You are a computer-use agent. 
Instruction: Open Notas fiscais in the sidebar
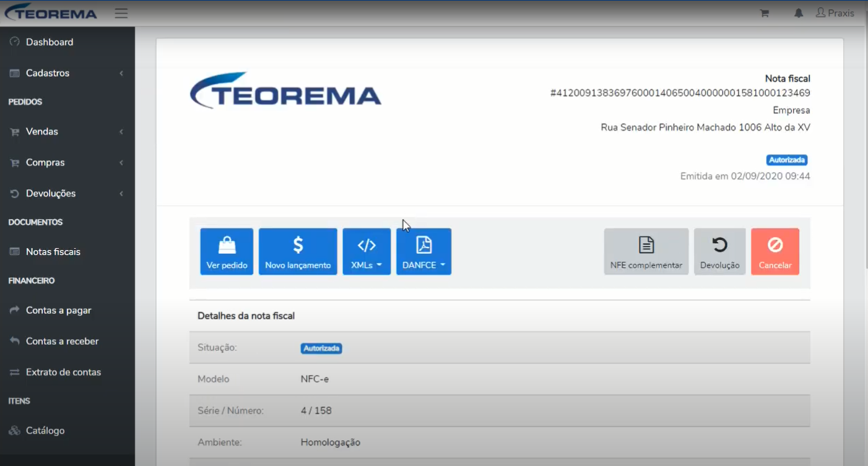(67, 252)
